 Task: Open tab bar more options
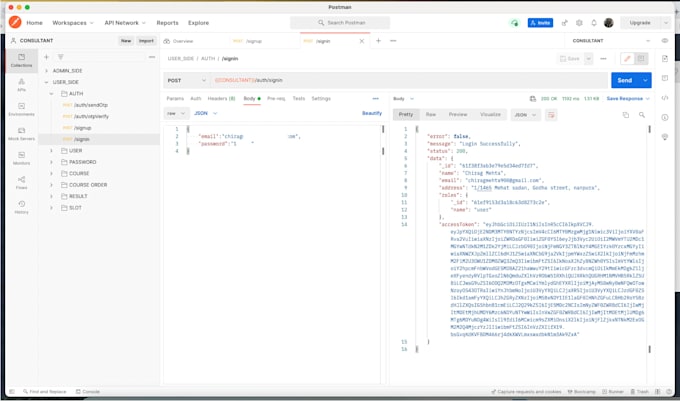point(393,41)
